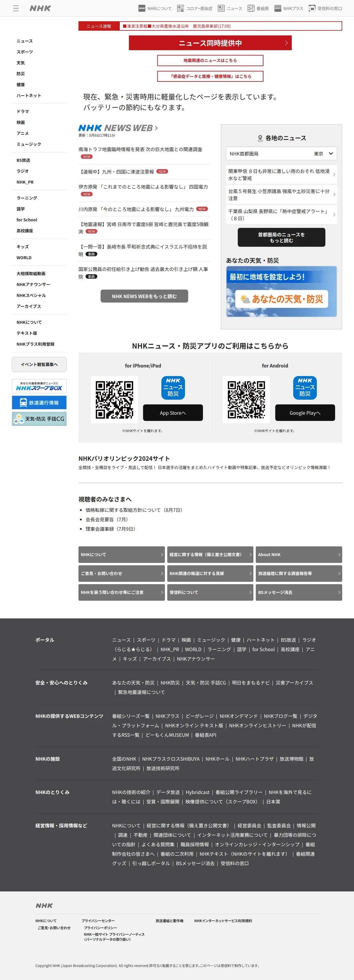This screenshot has width=354, height=980.
Task: Click NHK NEWS WEBをもっと読む button
Action: coord(144,296)
